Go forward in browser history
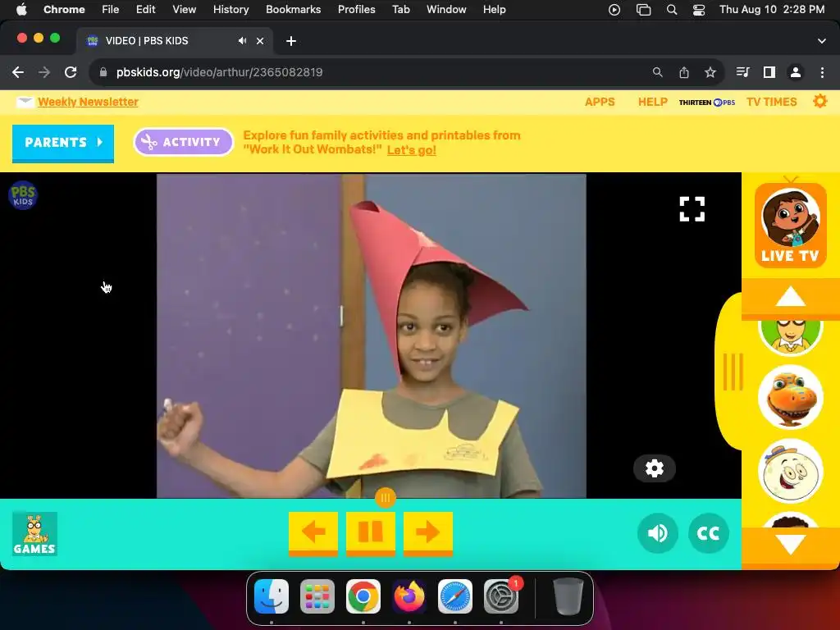 [44, 72]
